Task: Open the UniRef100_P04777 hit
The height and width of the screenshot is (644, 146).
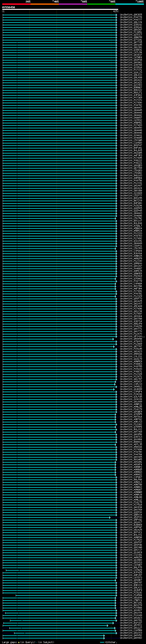Action: (x=131, y=20)
